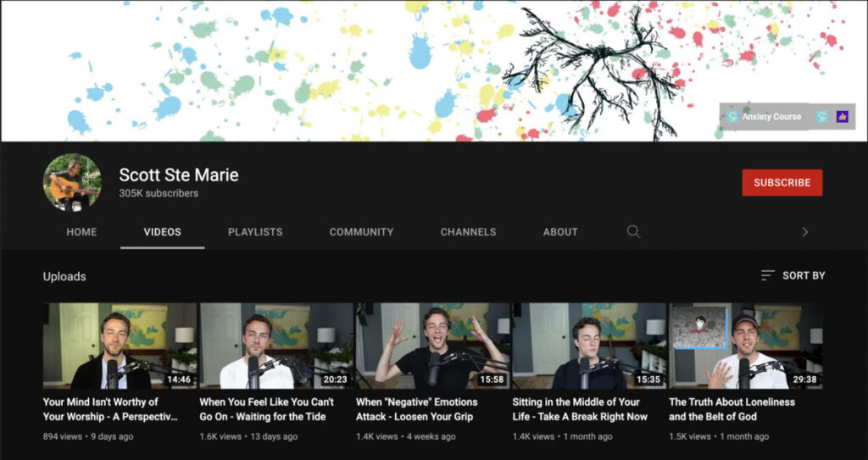The height and width of the screenshot is (460, 868).
Task: Play the 15:58 video thumbnail
Action: [x=433, y=346]
